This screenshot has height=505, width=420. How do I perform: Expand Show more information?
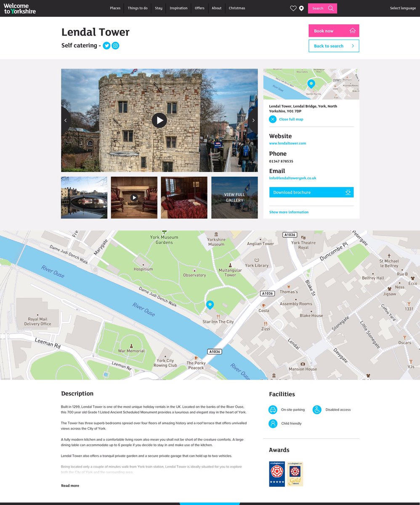[x=289, y=212]
